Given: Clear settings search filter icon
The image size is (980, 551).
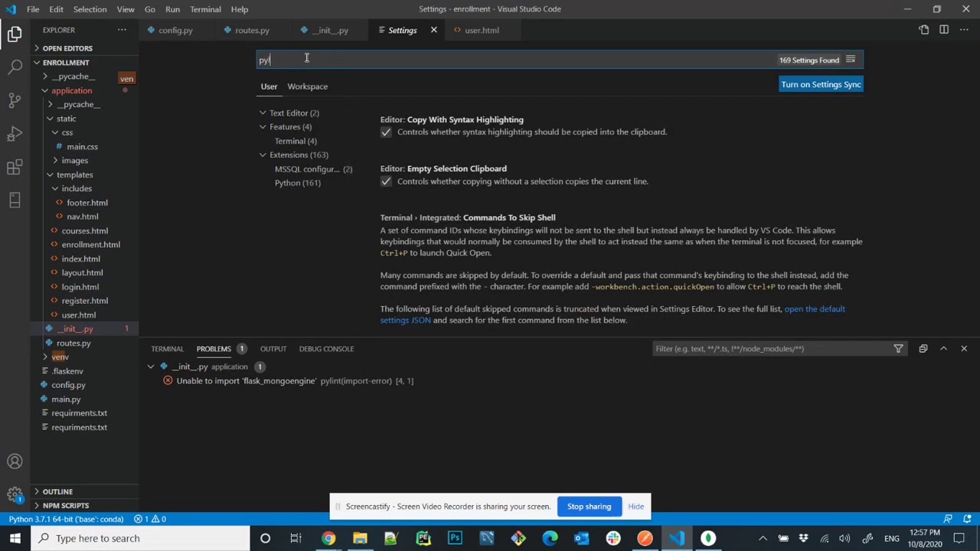Looking at the screenshot, I should (x=851, y=60).
